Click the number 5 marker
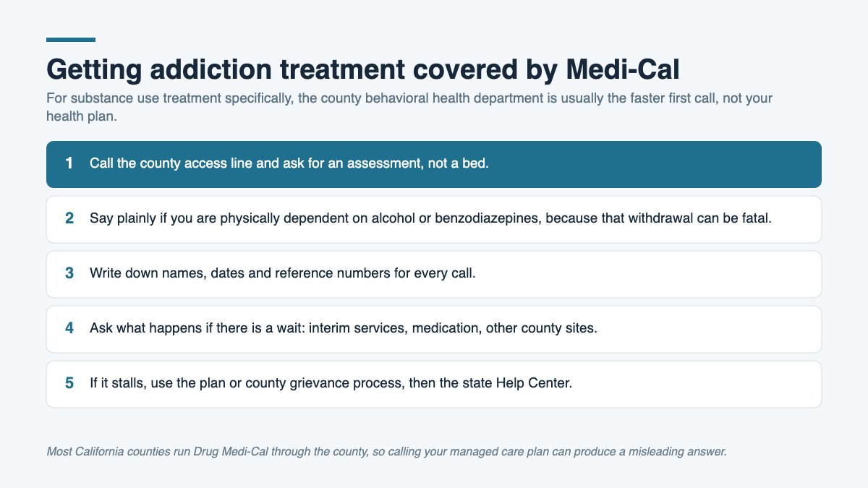The height and width of the screenshot is (488, 868). point(69,383)
